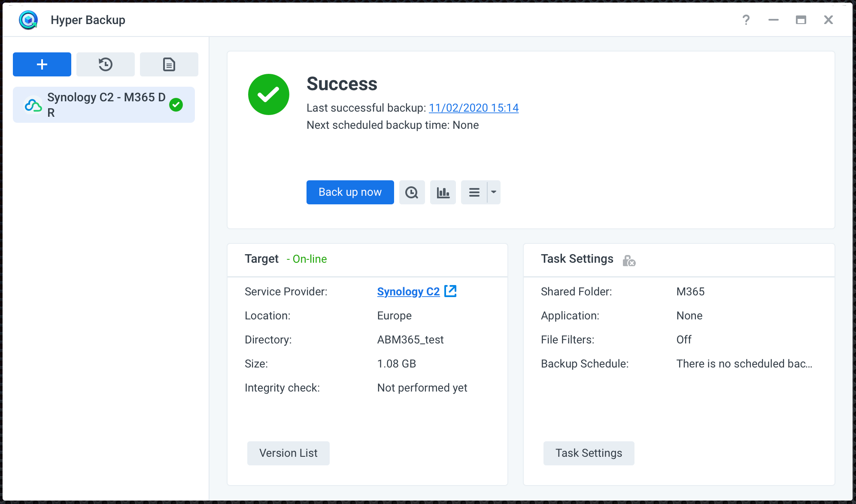The image size is (856, 504).
Task: Click the Synology C2 cloud icon in task list
Action: click(33, 105)
